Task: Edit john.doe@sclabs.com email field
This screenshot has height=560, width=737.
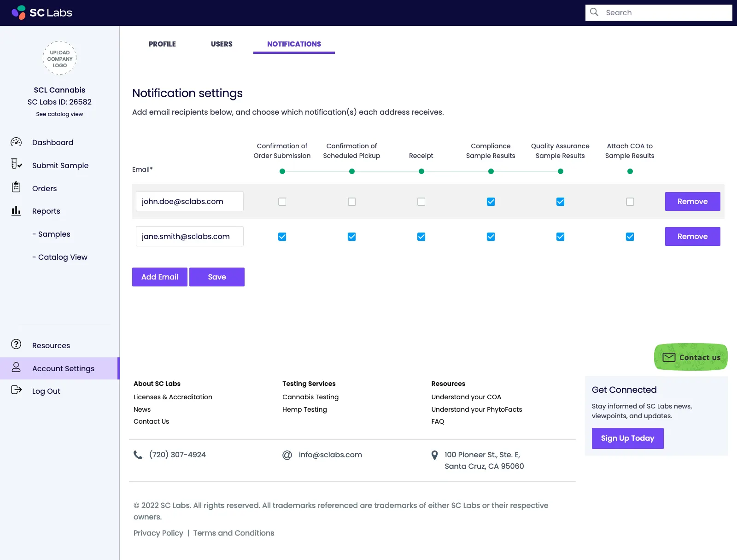Action: [x=190, y=201]
